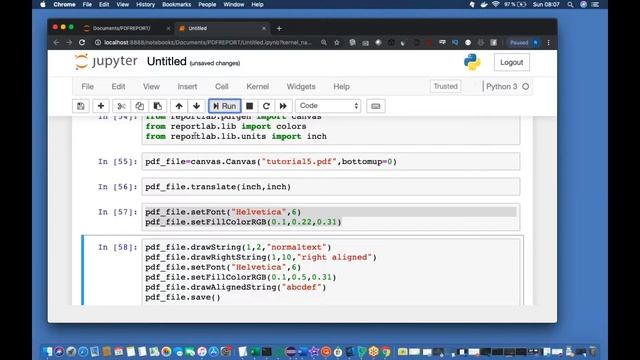Restart kernel and run all fast-forward icon

click(x=283, y=106)
